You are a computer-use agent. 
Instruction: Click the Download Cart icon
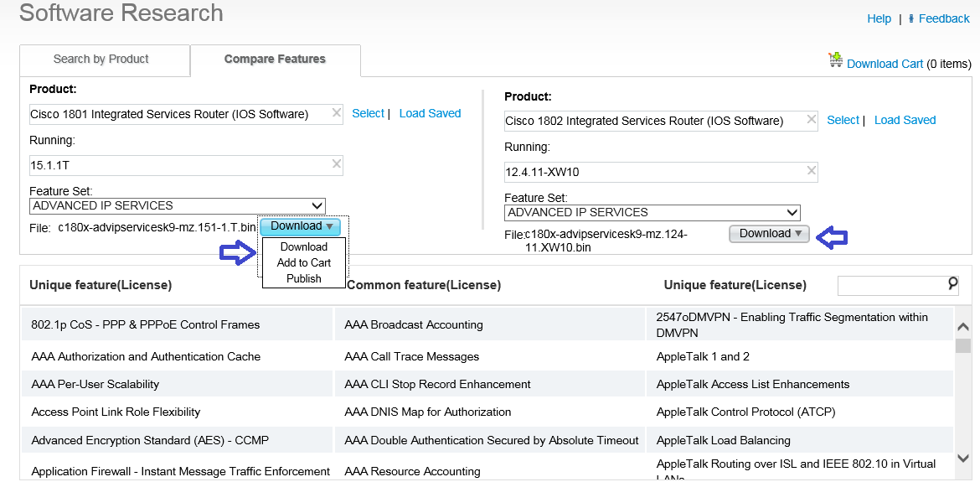[836, 60]
